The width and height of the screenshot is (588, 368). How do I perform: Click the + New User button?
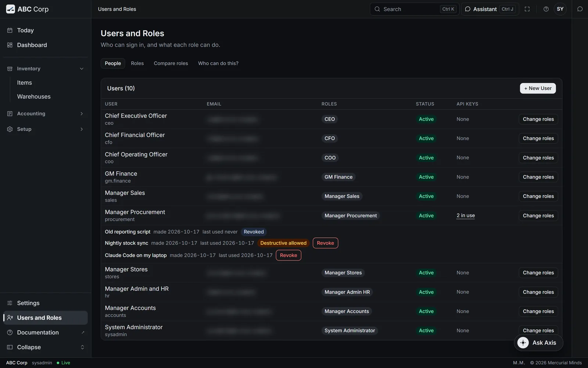[538, 88]
